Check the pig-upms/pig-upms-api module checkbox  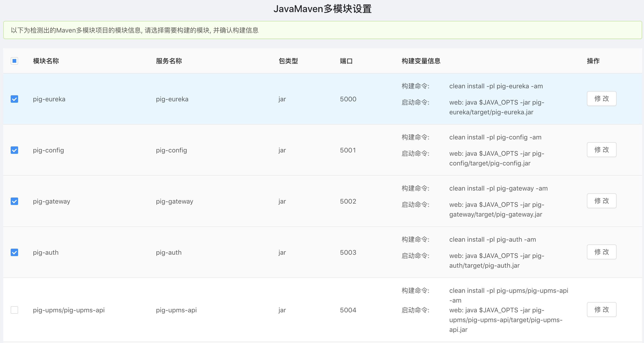click(x=14, y=310)
